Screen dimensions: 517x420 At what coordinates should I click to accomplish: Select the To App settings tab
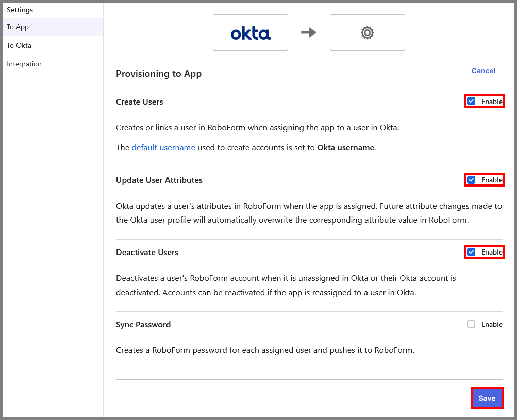tap(18, 27)
